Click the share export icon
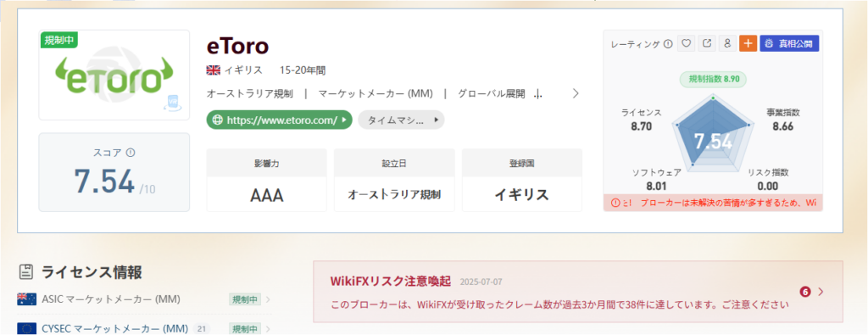868x335 pixels. coord(707,43)
